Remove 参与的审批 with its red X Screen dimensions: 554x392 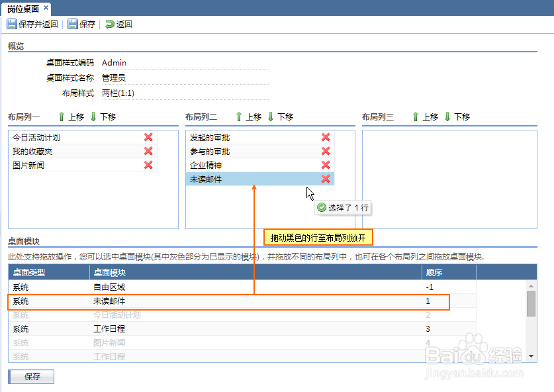[x=326, y=151]
